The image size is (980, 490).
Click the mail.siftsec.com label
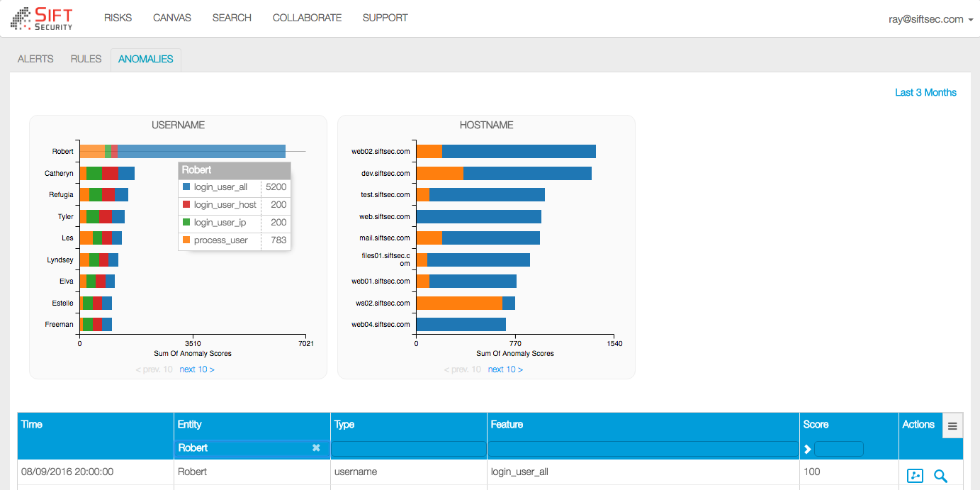click(385, 238)
